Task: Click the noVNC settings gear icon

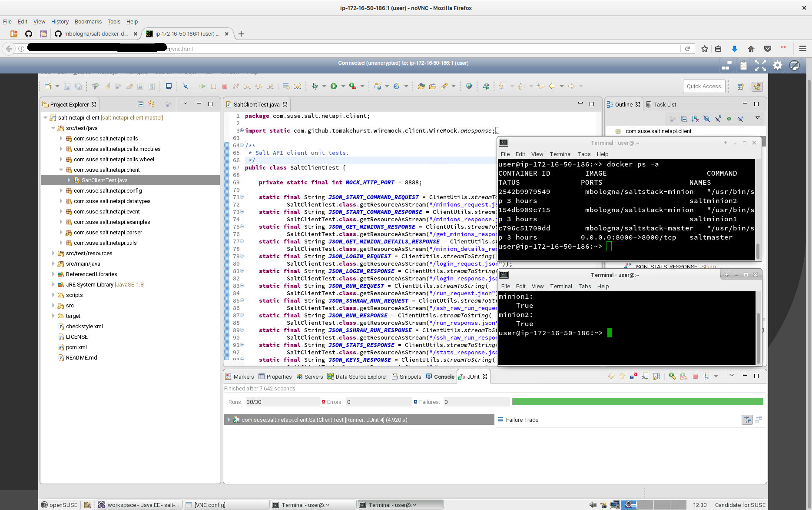Action: click(777, 66)
